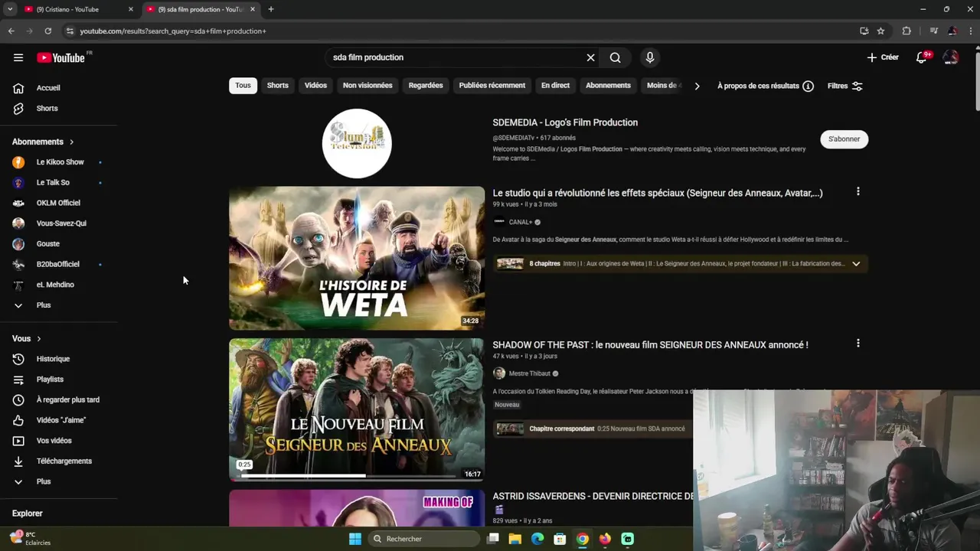This screenshot has width=980, height=551.
Task: Open more options for Weta video
Action: pyautogui.click(x=857, y=192)
